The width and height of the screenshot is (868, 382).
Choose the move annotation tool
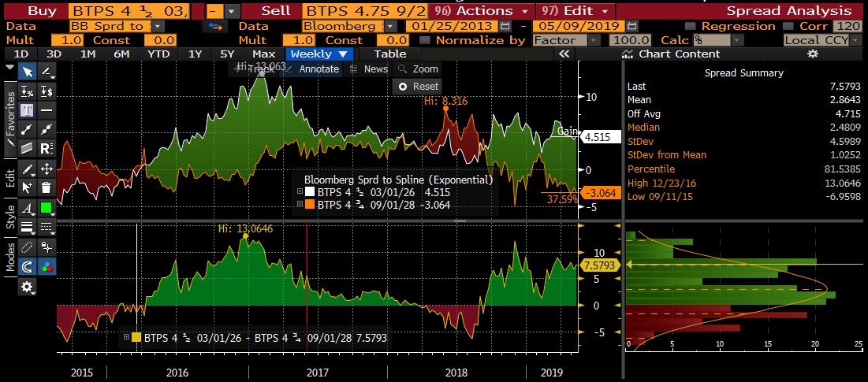tap(47, 169)
